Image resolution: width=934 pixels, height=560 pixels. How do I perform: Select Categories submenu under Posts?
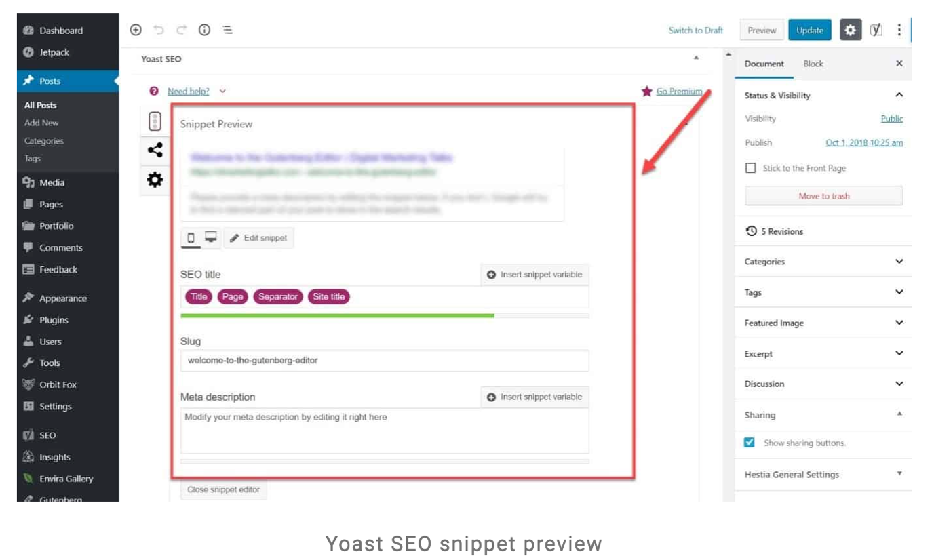(44, 141)
